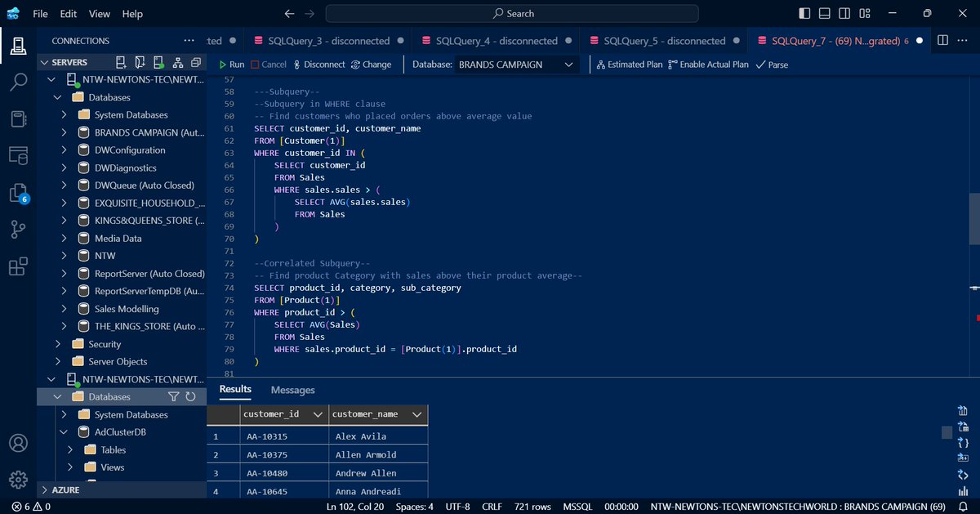Switch to the Messages tab

click(292, 391)
